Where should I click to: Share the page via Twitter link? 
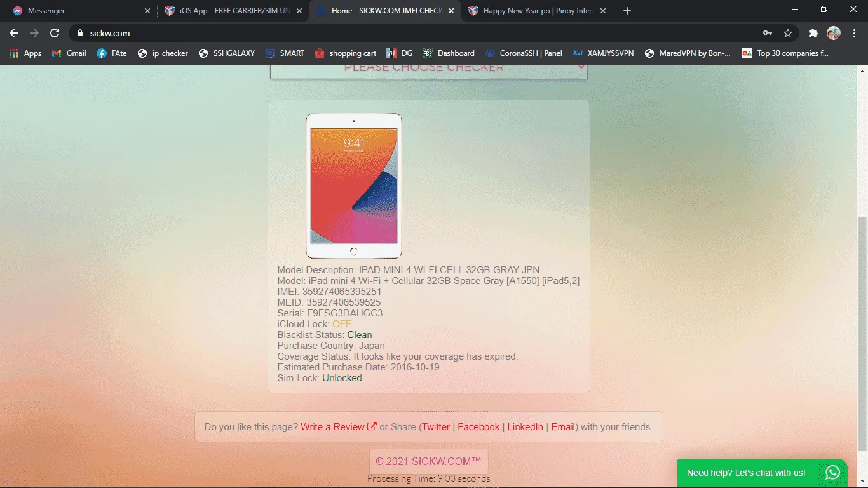(x=436, y=427)
